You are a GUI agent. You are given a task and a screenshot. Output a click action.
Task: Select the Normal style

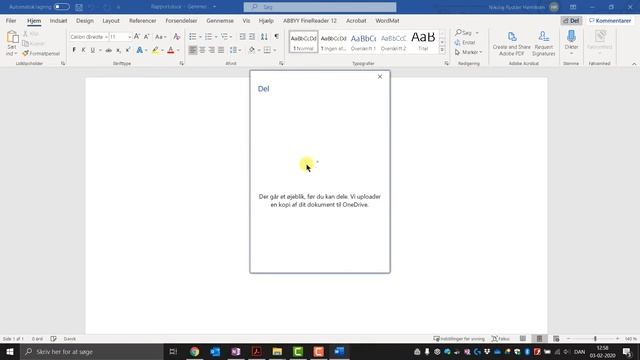click(x=303, y=42)
